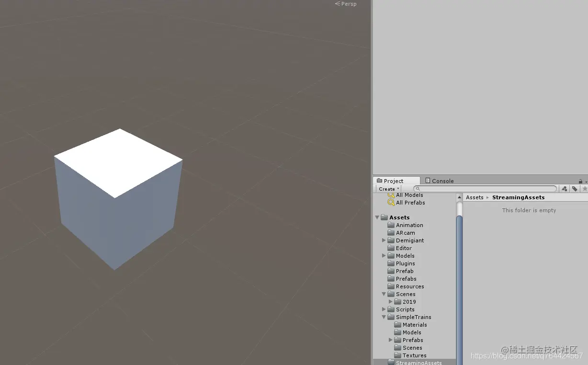This screenshot has height=365, width=588.
Task: Click the StreamingAssets breadcrumb label
Action: 518,197
